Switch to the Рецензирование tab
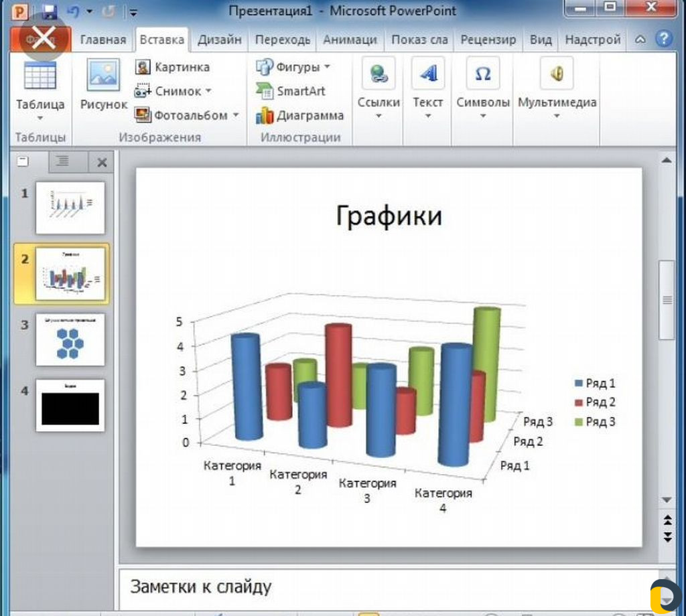The height and width of the screenshot is (616, 686). (488, 40)
